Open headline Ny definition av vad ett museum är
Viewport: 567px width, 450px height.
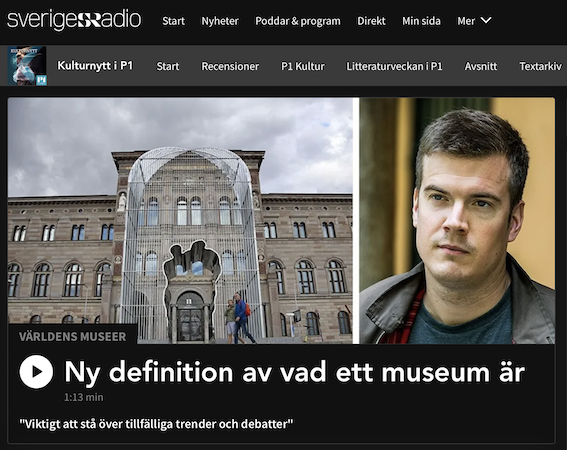click(x=294, y=372)
